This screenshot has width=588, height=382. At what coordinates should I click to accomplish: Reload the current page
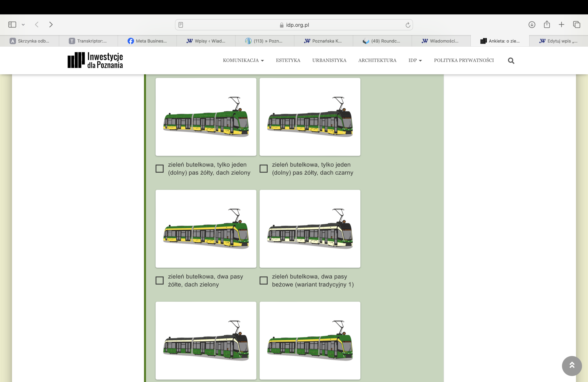tap(408, 25)
